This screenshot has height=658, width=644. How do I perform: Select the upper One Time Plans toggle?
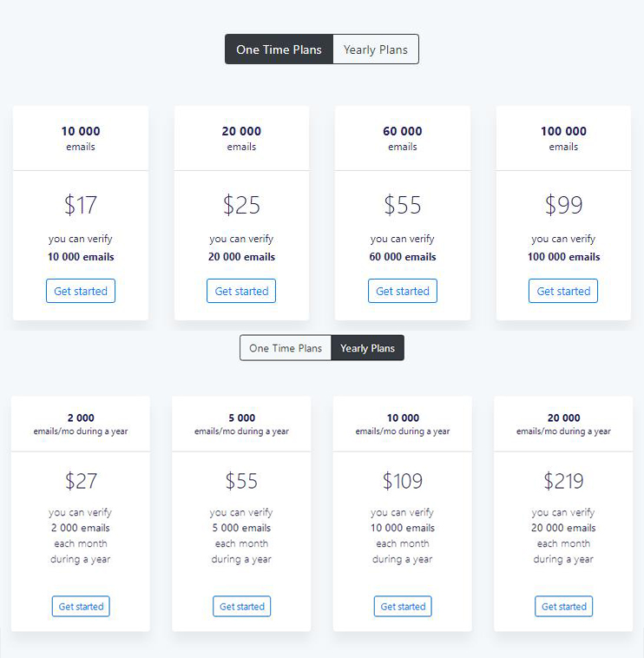click(x=279, y=49)
